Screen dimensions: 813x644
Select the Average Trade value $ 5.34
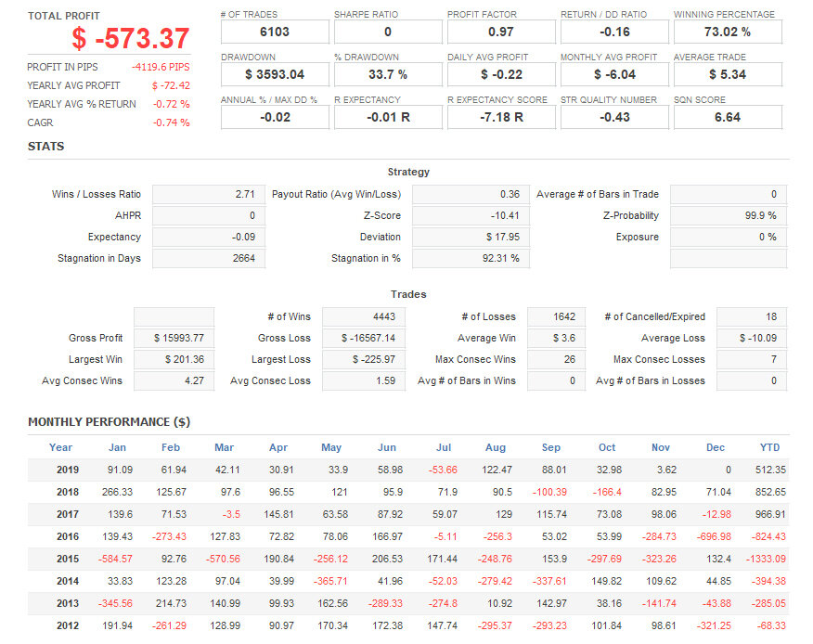pyautogui.click(x=728, y=74)
